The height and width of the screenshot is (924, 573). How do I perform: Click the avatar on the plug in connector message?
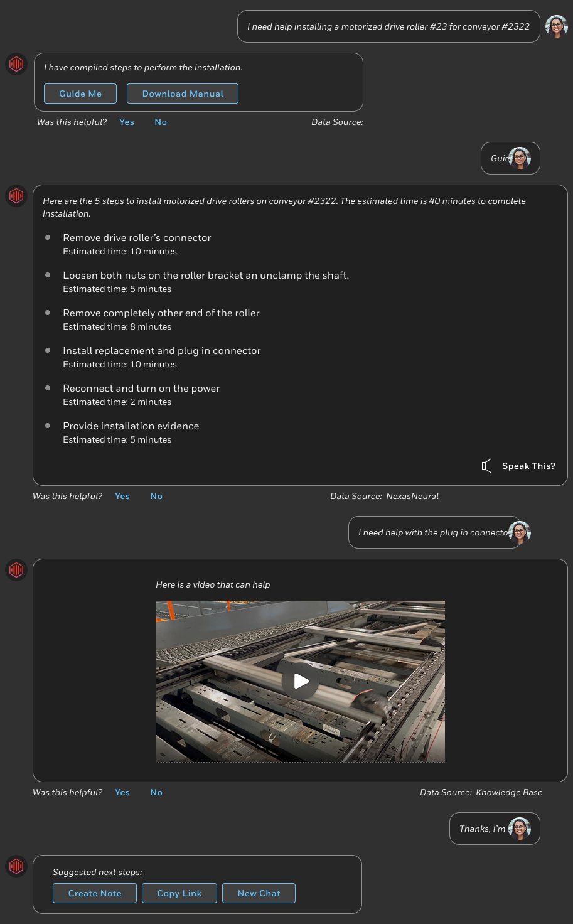520,532
